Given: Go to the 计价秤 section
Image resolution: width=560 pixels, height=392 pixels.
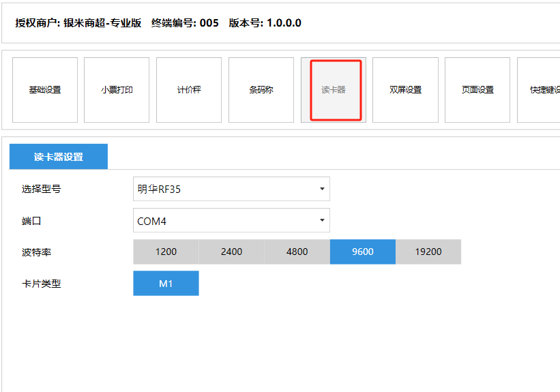Looking at the screenshot, I should coord(189,90).
